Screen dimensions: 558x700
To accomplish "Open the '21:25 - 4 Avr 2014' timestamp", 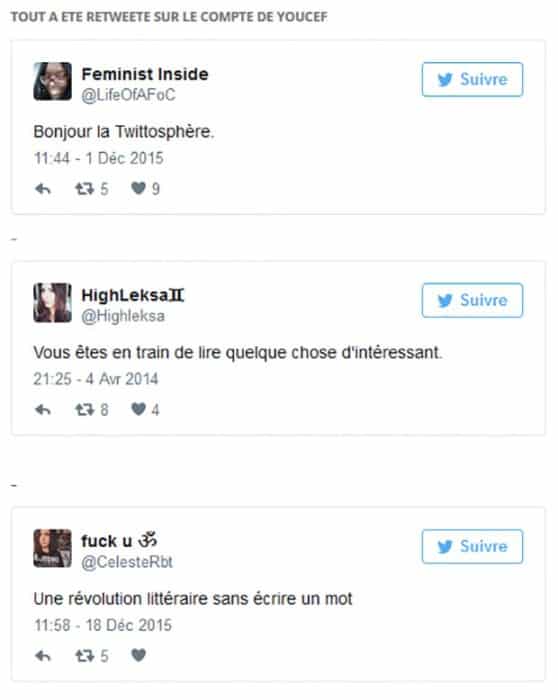I will tap(96, 379).
